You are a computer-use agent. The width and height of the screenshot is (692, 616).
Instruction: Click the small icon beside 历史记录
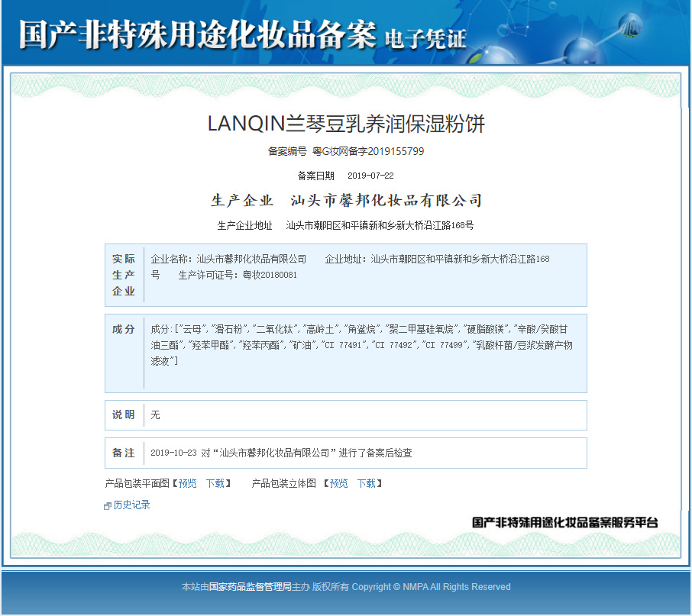coord(107,506)
